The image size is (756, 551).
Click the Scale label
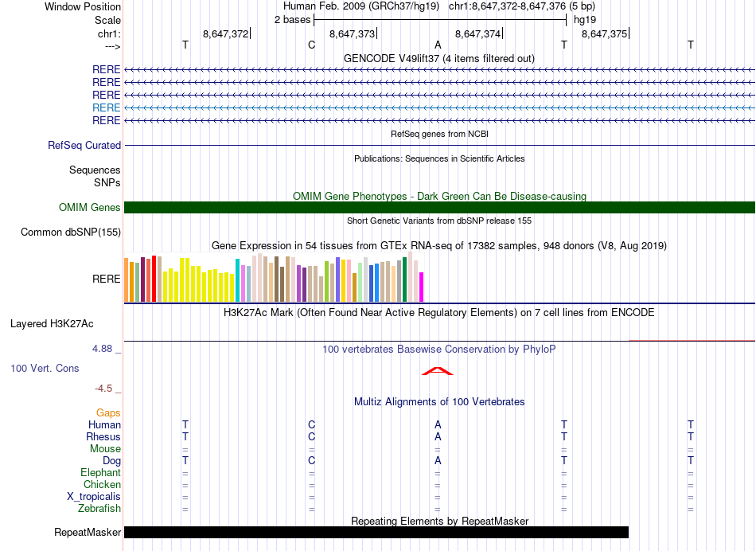pos(107,20)
